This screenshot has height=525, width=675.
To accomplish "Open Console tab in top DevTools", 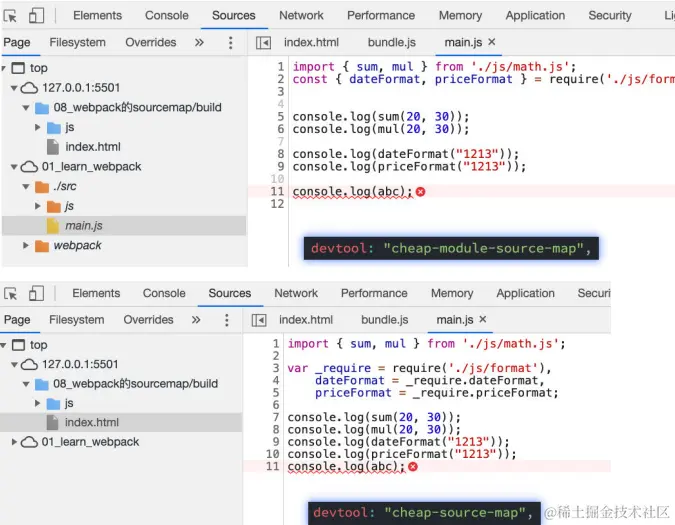I will pos(167,15).
